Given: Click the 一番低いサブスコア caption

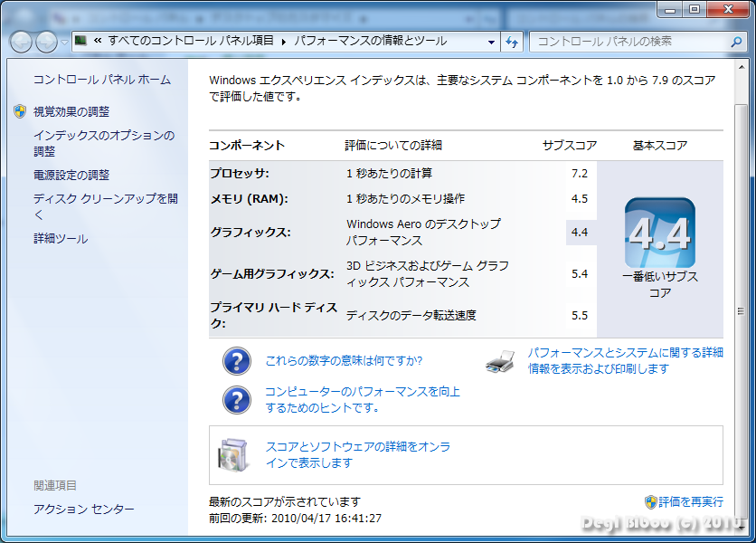Looking at the screenshot, I should click(x=659, y=285).
